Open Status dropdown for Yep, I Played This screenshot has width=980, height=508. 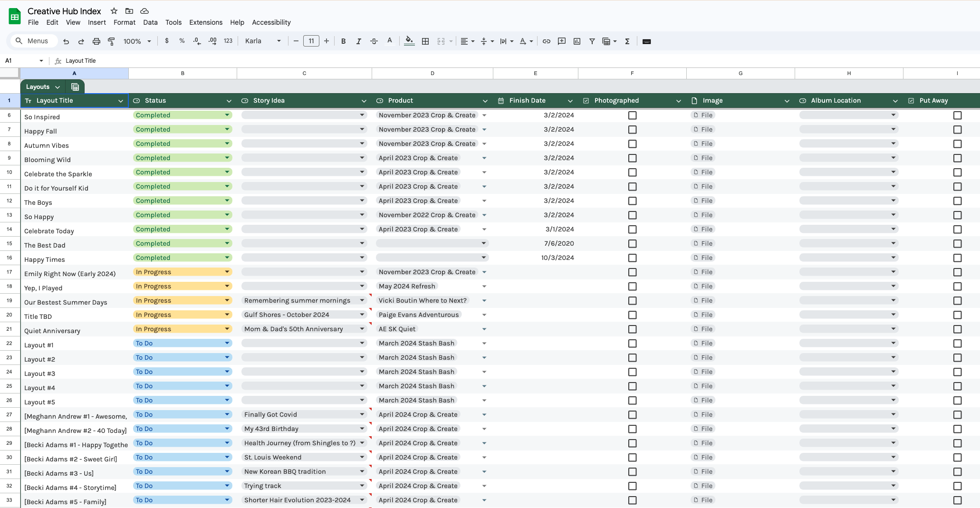point(227,286)
